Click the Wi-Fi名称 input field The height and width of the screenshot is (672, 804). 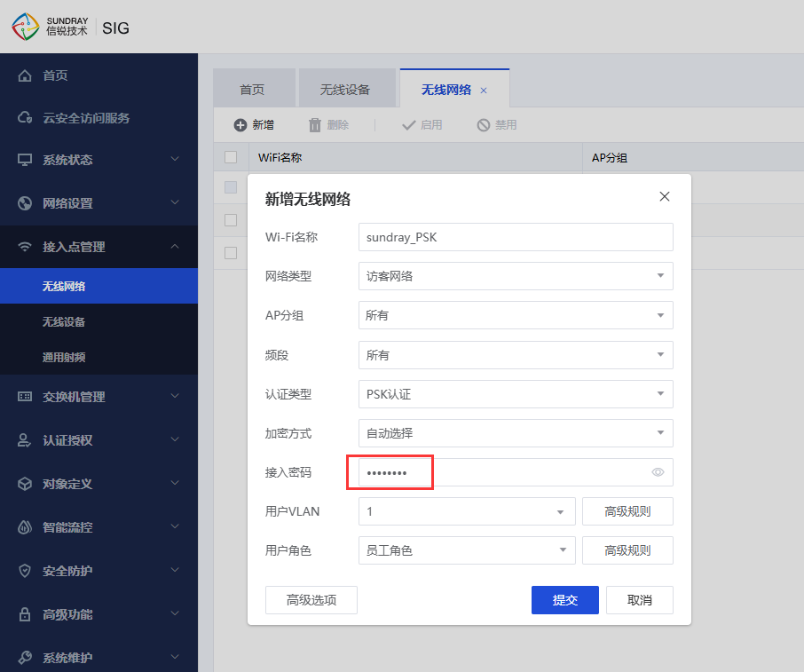pyautogui.click(x=516, y=237)
